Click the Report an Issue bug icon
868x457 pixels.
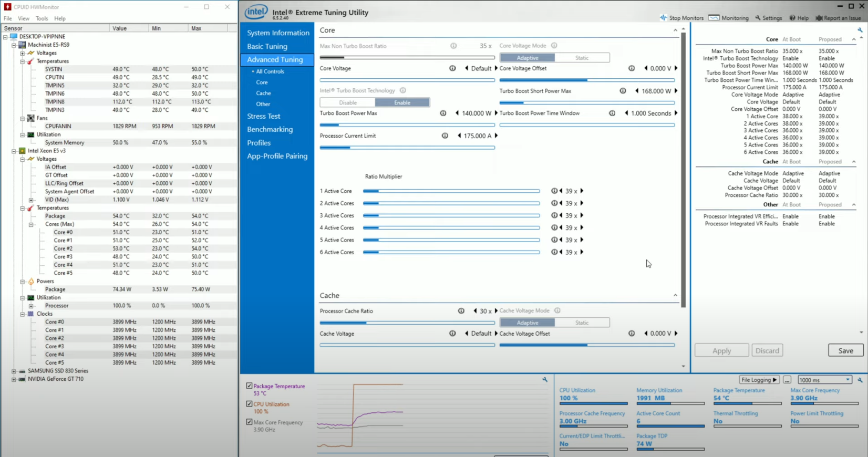click(819, 18)
